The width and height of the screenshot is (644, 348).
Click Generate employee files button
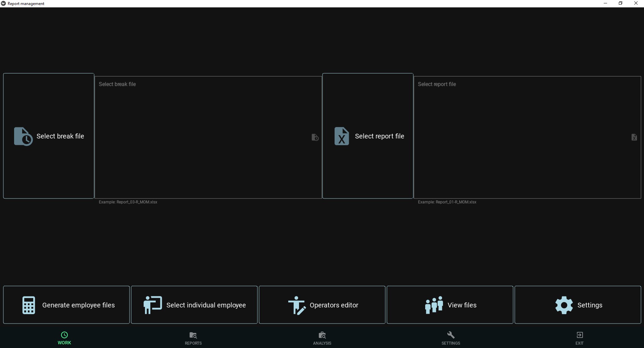[66, 305]
